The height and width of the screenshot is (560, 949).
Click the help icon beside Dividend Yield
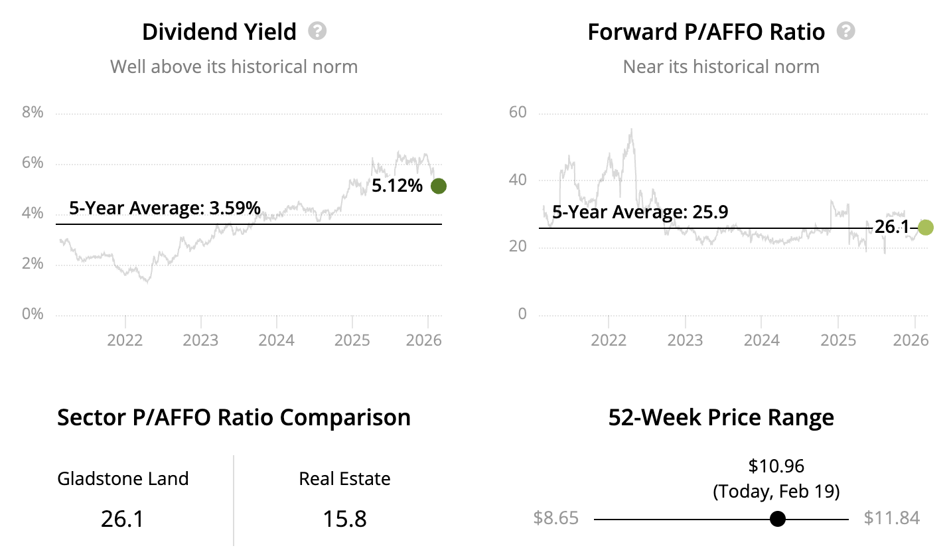[317, 31]
